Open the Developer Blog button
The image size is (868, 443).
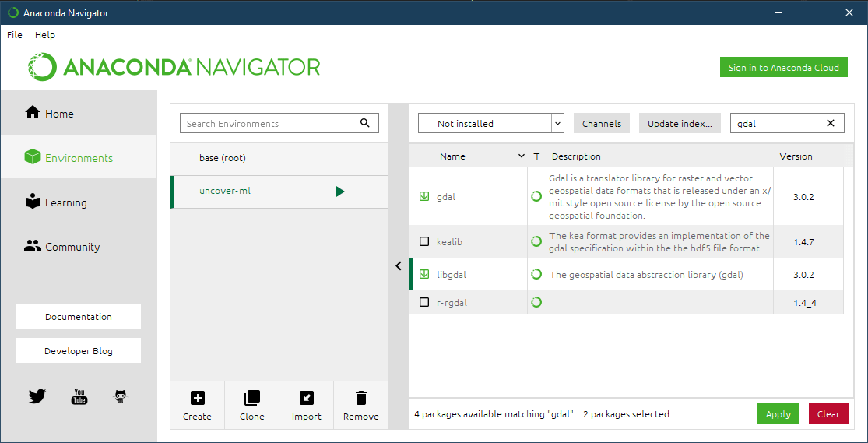79,350
